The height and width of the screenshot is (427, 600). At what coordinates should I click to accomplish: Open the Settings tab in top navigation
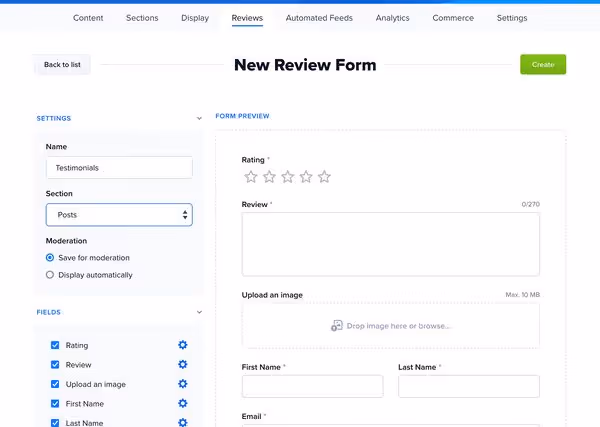(512, 18)
